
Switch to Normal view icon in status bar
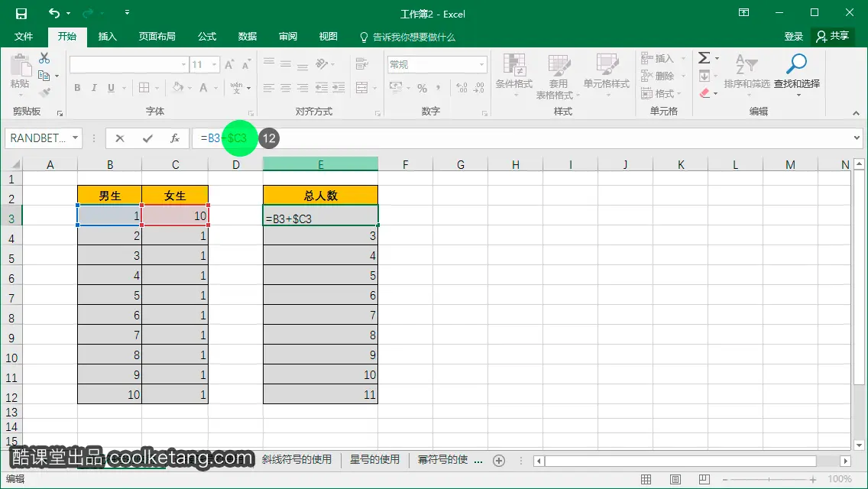click(x=646, y=479)
